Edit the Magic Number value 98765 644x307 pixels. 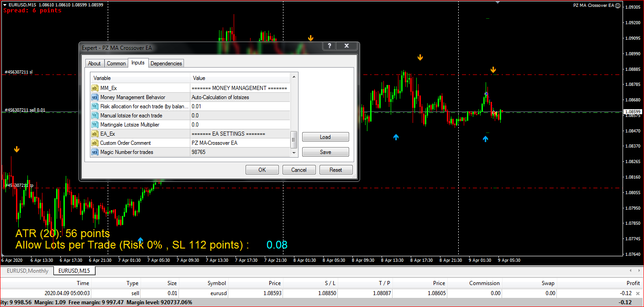240,152
